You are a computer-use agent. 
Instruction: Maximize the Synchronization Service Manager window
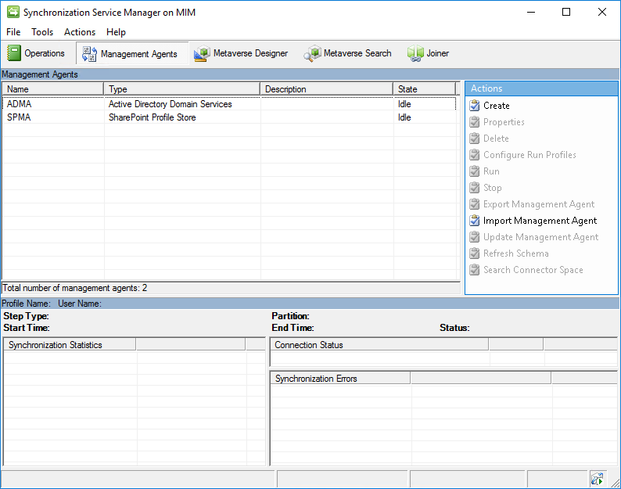click(566, 12)
